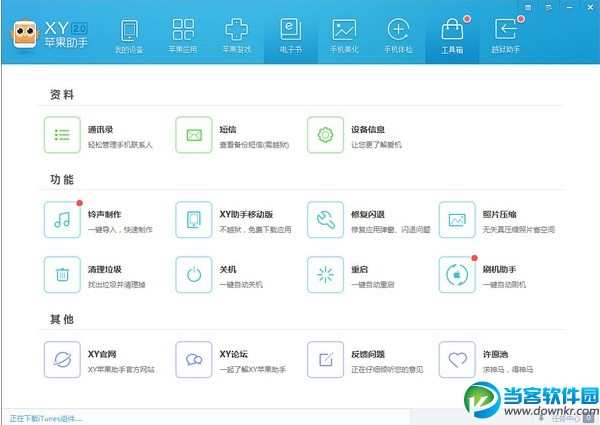Open the XY论坛 chat bubbles icon
This screenshot has height=425, width=600.
194,360
